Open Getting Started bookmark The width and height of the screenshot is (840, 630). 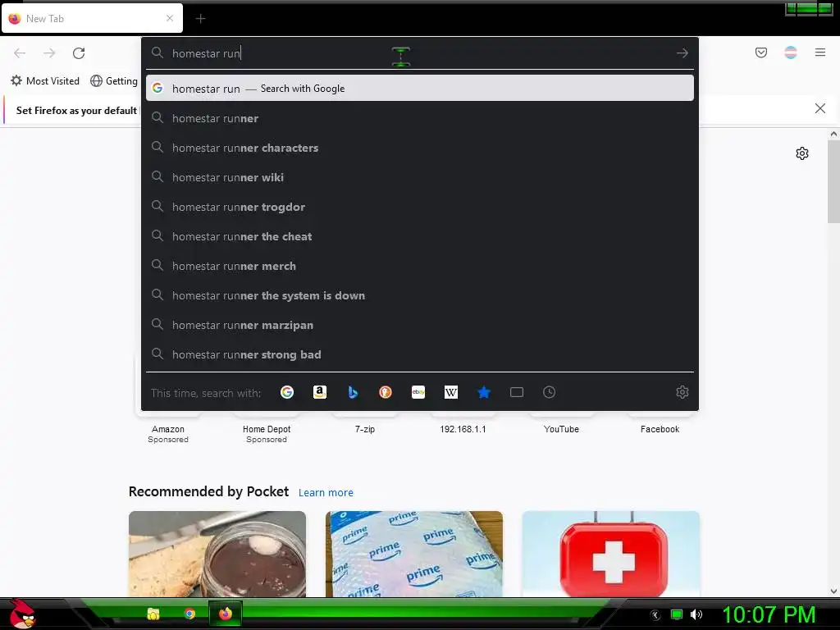click(114, 81)
